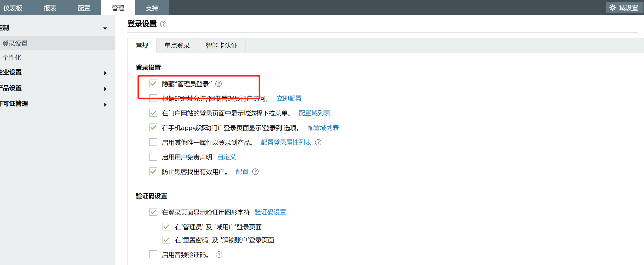Image resolution: width=644 pixels, height=265 pixels.
Task: Expand the 许可证管理 sidebar section
Action: 105,105
